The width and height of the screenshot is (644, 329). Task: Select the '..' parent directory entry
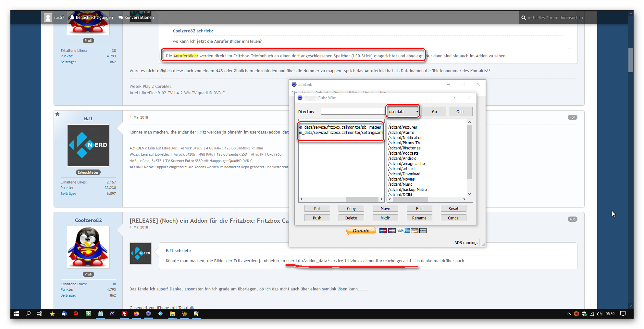(390, 123)
